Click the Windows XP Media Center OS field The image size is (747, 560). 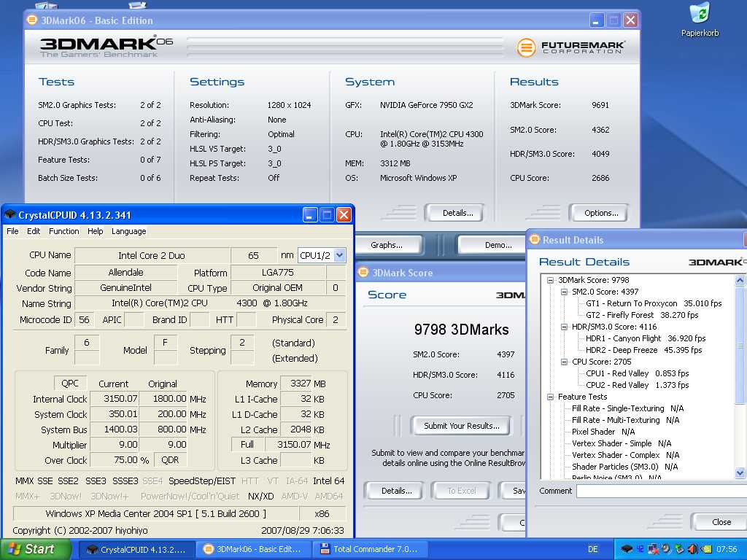click(156, 514)
